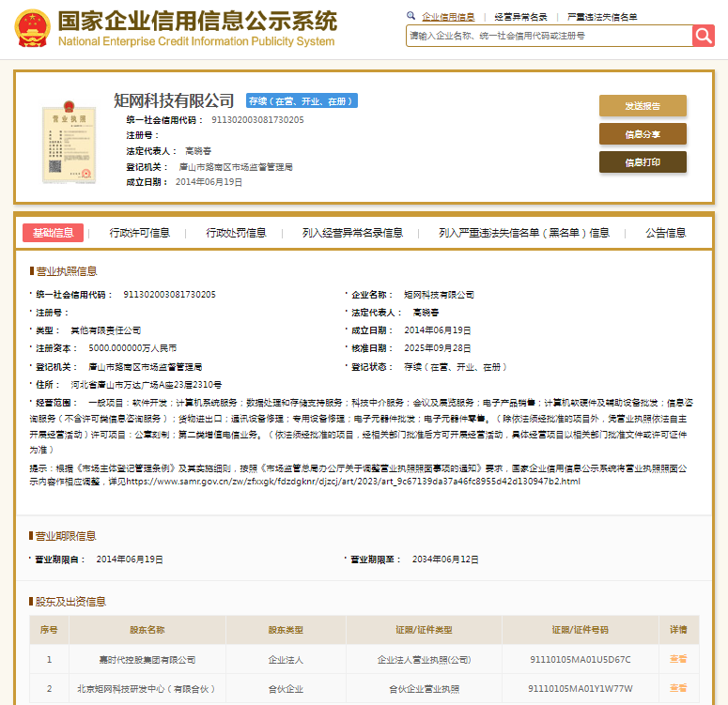Click company type 其他有限责任公司
Viewport: 728px width, 705px height.
click(x=106, y=330)
